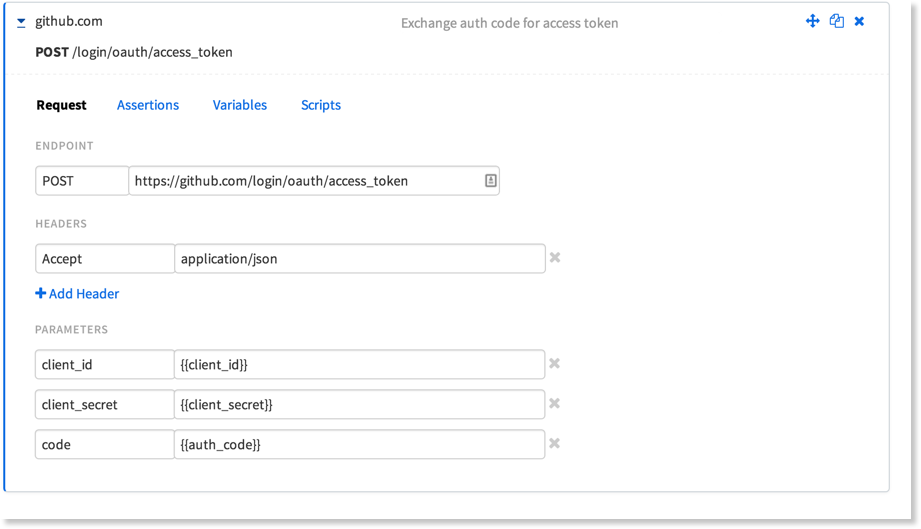Edit the {{auth_code}} value field
This screenshot has height=529, width=921.
click(x=359, y=444)
